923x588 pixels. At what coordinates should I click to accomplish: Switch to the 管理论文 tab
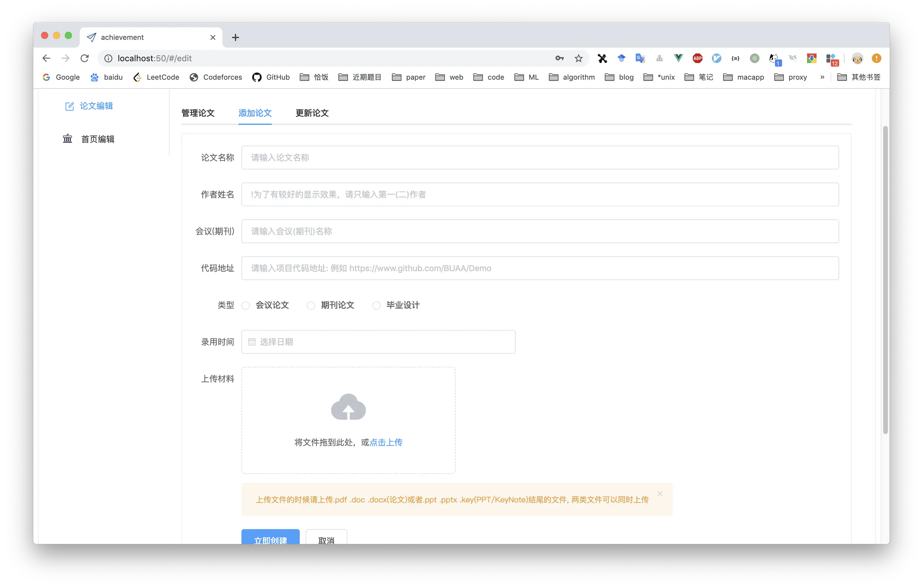198,113
